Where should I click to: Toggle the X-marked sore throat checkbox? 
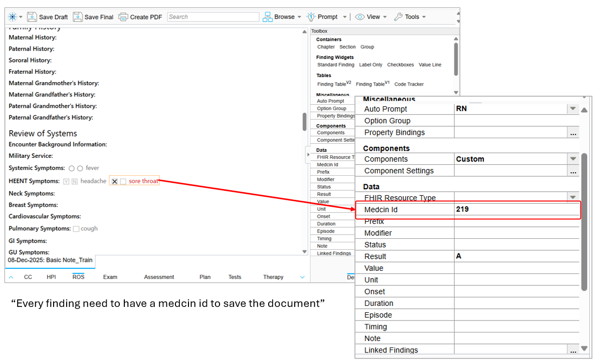tap(115, 181)
